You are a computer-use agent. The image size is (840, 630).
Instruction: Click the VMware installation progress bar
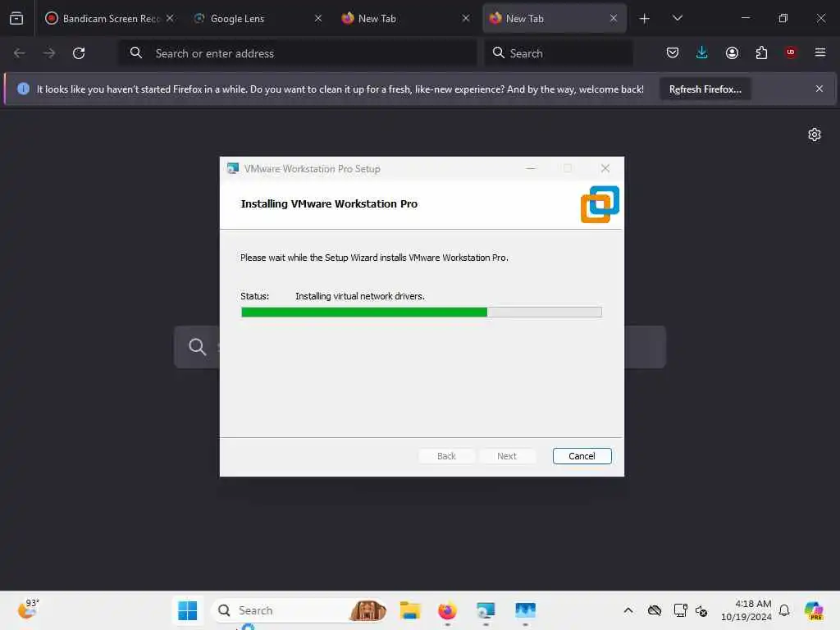pyautogui.click(x=421, y=312)
